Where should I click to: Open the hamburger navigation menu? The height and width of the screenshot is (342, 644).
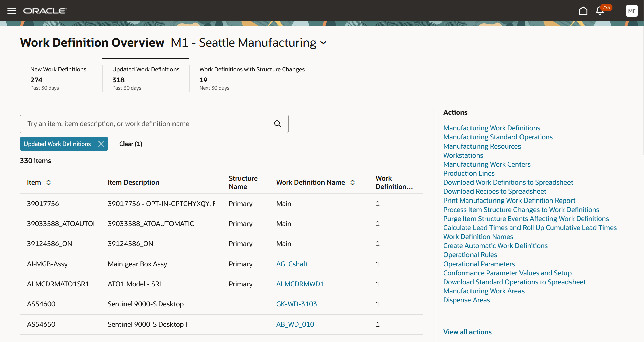coord(12,11)
